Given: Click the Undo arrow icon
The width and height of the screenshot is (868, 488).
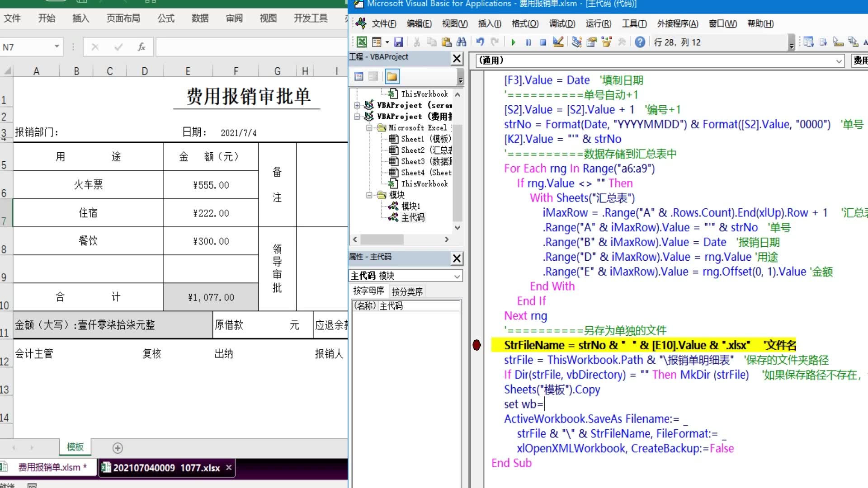Looking at the screenshot, I should 480,42.
